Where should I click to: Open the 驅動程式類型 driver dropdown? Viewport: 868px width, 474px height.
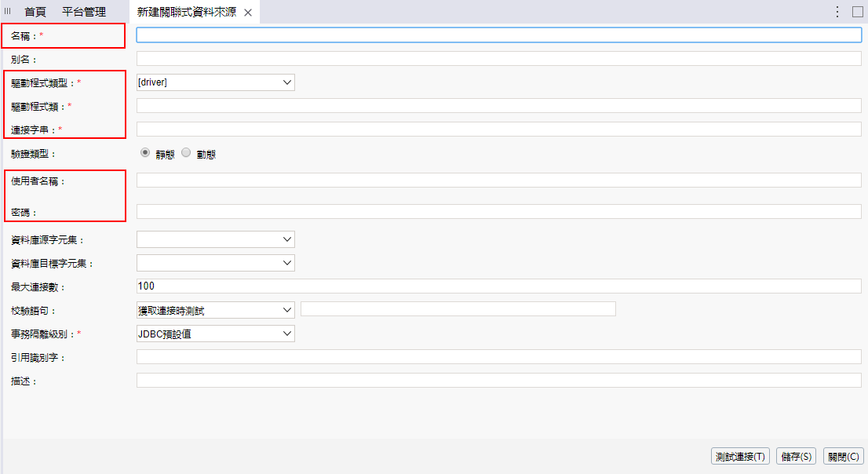(216, 82)
